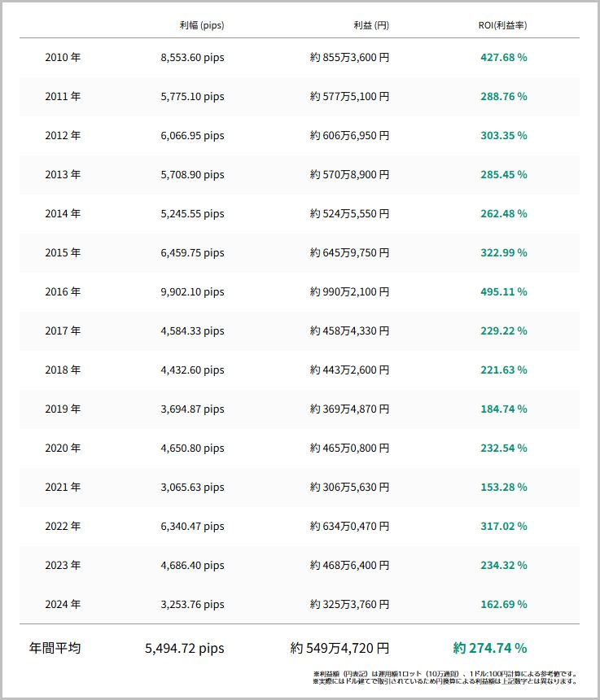Select the 6,459.75 pips cell
This screenshot has height=700, width=600.
pos(192,253)
